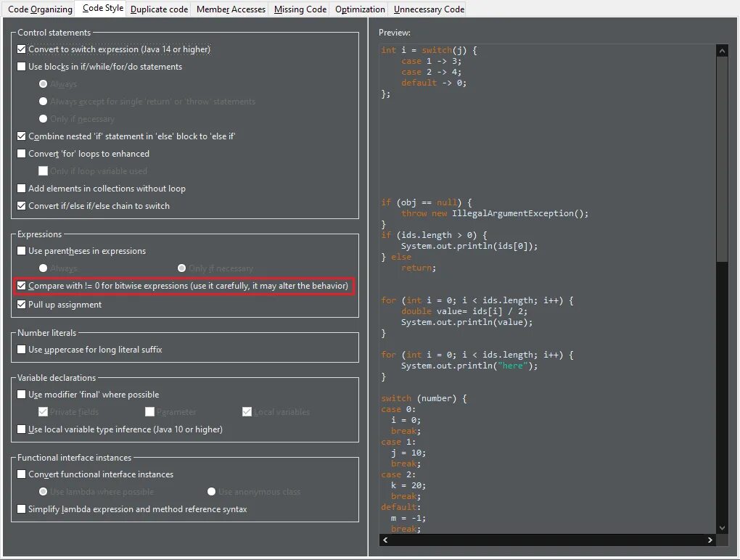The width and height of the screenshot is (740, 560).
Task: Enable 'Use uppercase for long literal suffix'
Action: click(x=22, y=349)
